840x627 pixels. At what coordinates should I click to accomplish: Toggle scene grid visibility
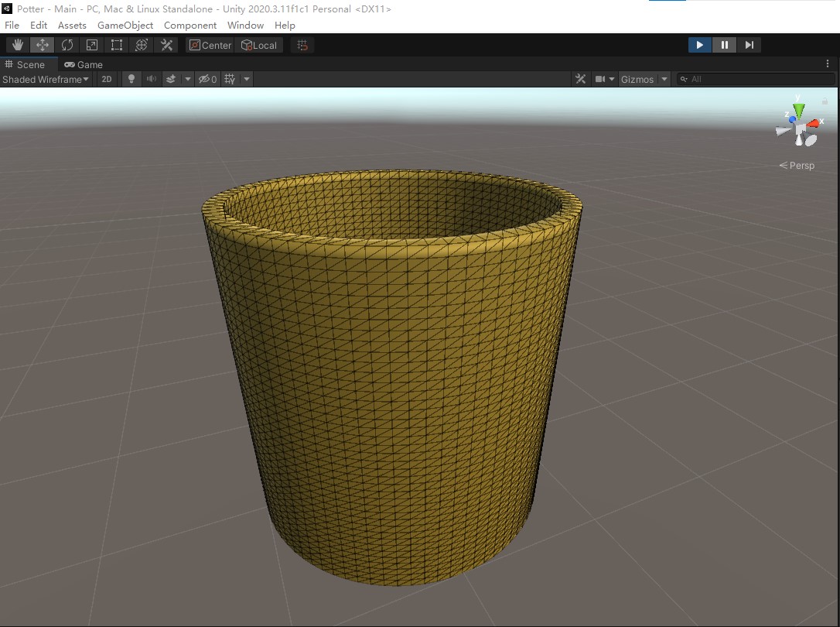click(x=230, y=79)
